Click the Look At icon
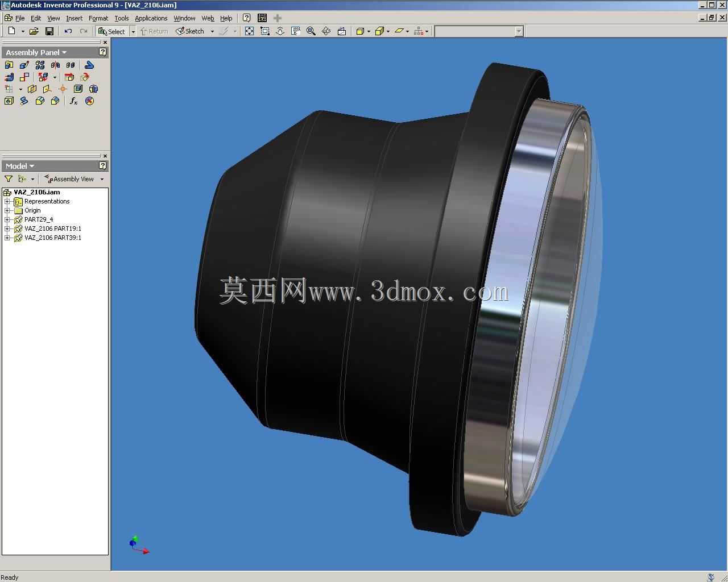The height and width of the screenshot is (582, 728). pos(342,31)
